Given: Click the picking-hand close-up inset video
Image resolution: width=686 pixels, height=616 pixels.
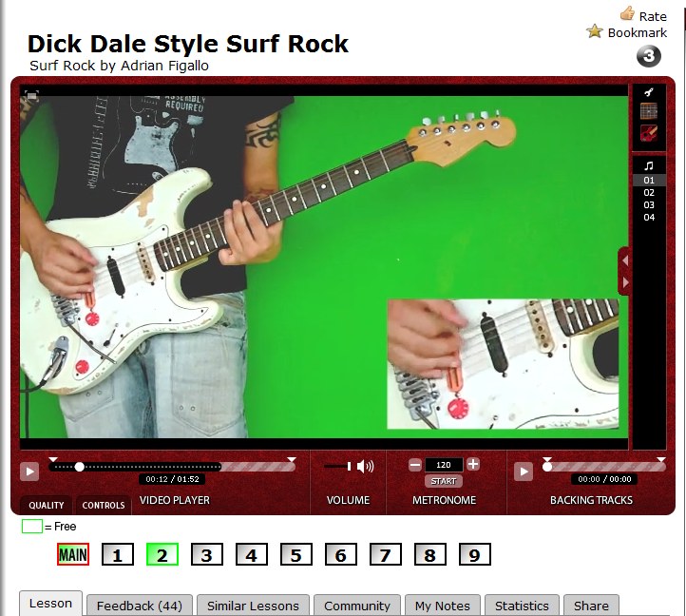Looking at the screenshot, I should [503, 364].
